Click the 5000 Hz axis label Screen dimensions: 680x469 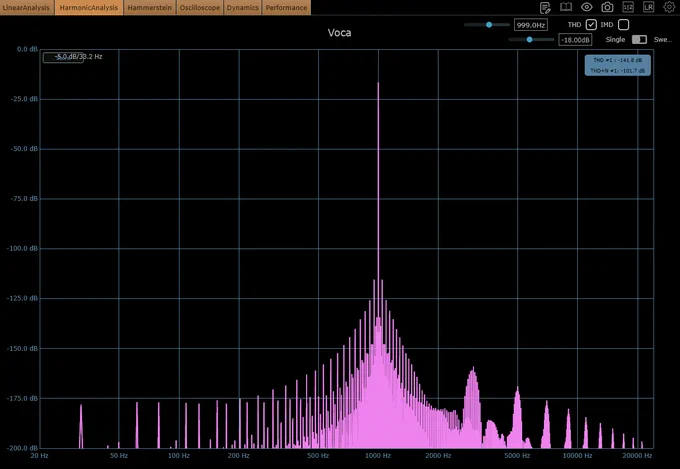pos(517,456)
